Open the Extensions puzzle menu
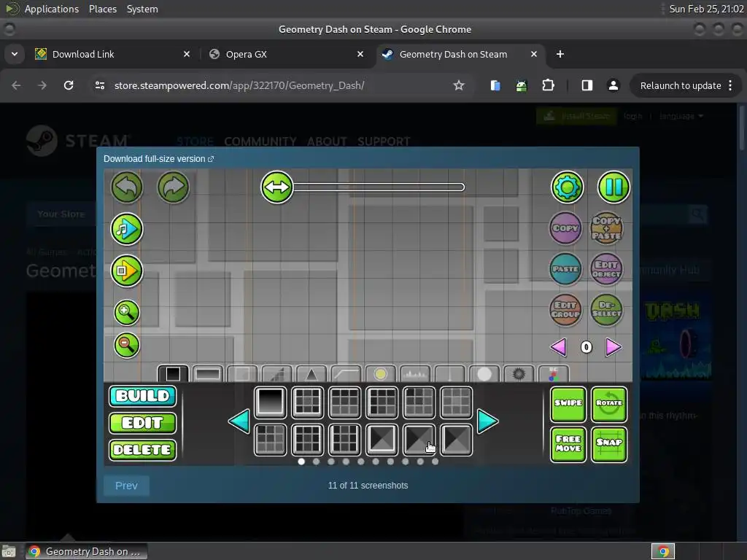The image size is (747, 560). [548, 85]
